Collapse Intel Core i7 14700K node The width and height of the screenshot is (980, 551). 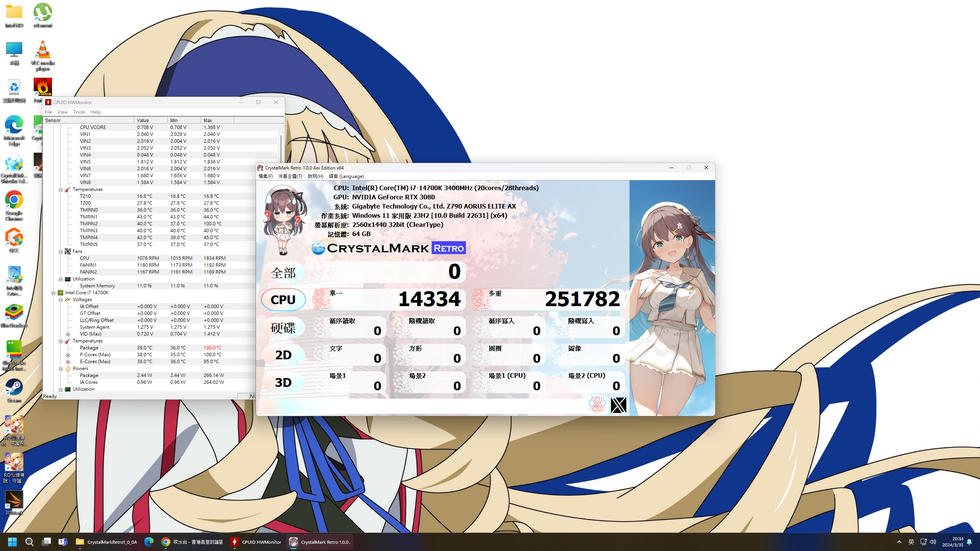[x=53, y=293]
